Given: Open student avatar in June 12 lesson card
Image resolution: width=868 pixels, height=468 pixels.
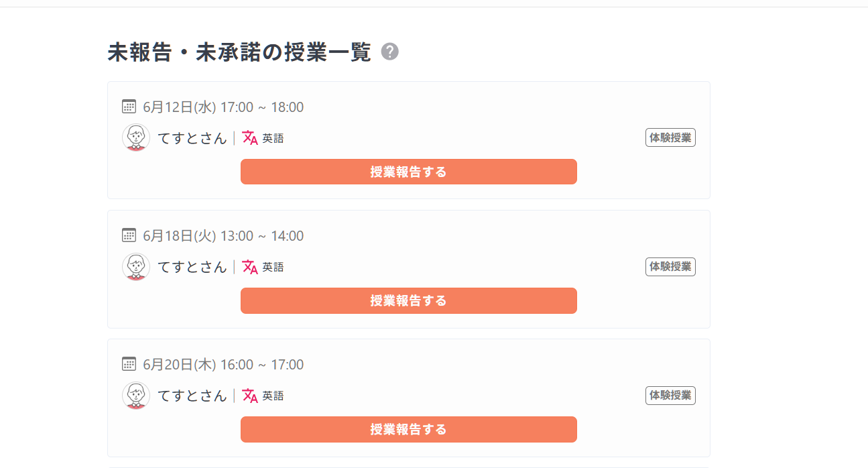Looking at the screenshot, I should (136, 137).
